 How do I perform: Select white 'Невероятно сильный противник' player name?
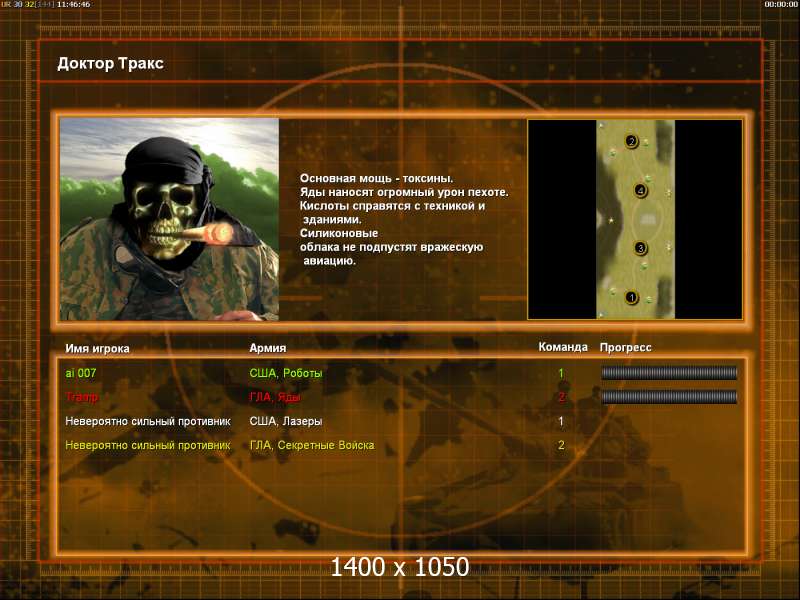click(x=148, y=421)
